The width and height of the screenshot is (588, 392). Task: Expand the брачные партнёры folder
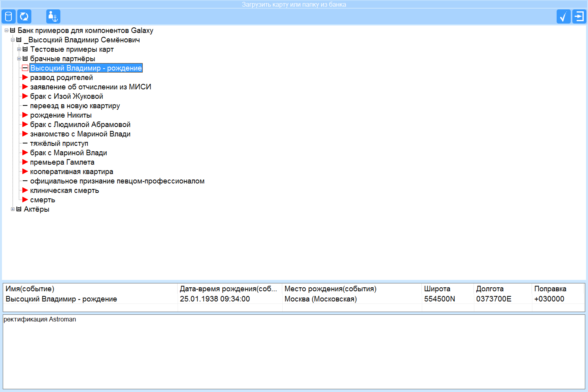pos(19,59)
